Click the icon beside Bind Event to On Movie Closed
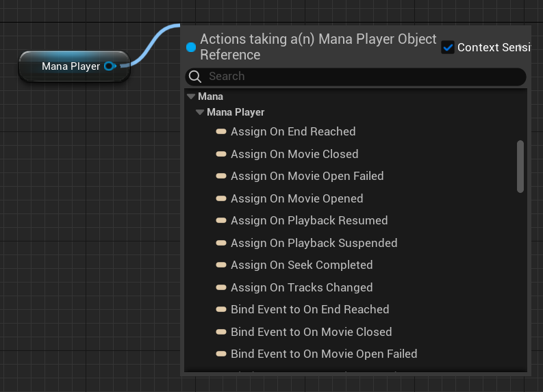The height and width of the screenshot is (392, 543). 221,332
